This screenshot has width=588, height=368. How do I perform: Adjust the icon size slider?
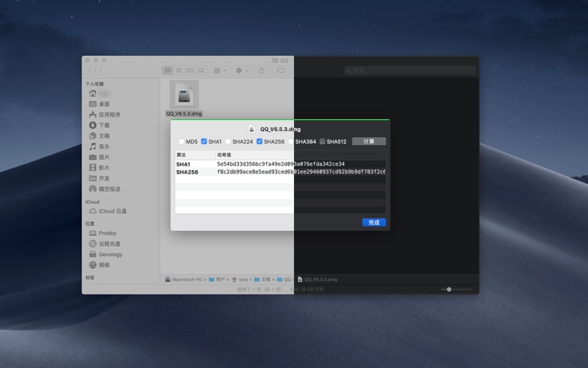449,289
